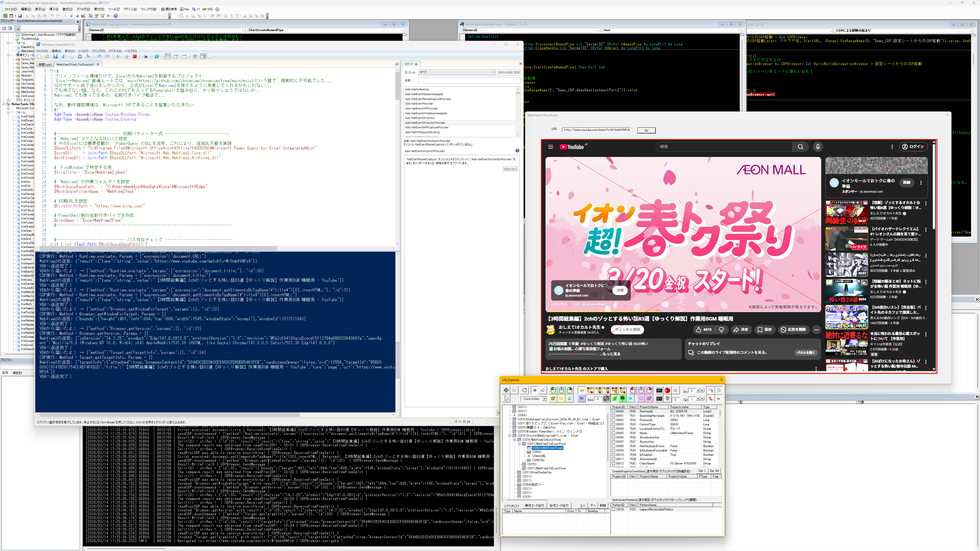This screenshot has height=551, width=980.
Task: Check the 30000 RuntimeId property checkbox
Action: [x=613, y=411]
